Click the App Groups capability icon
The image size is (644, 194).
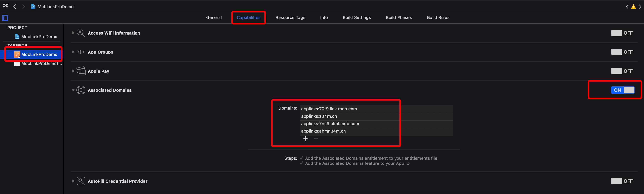tap(81, 52)
